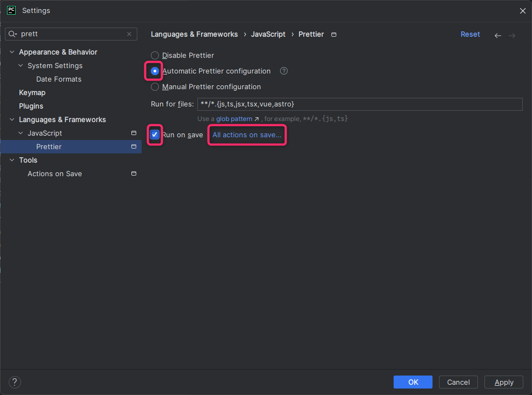Open Keymap settings page
The width and height of the screenshot is (532, 395).
click(32, 92)
